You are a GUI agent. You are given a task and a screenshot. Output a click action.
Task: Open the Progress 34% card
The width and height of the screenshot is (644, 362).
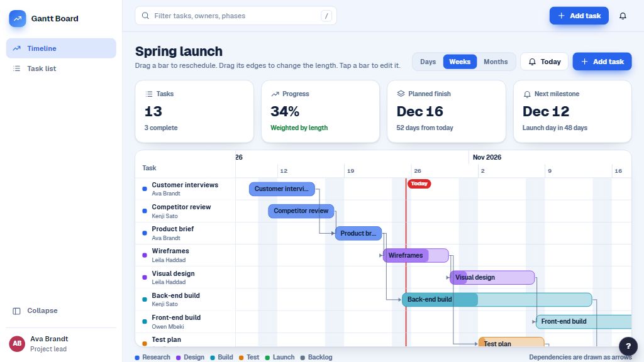tap(320, 111)
